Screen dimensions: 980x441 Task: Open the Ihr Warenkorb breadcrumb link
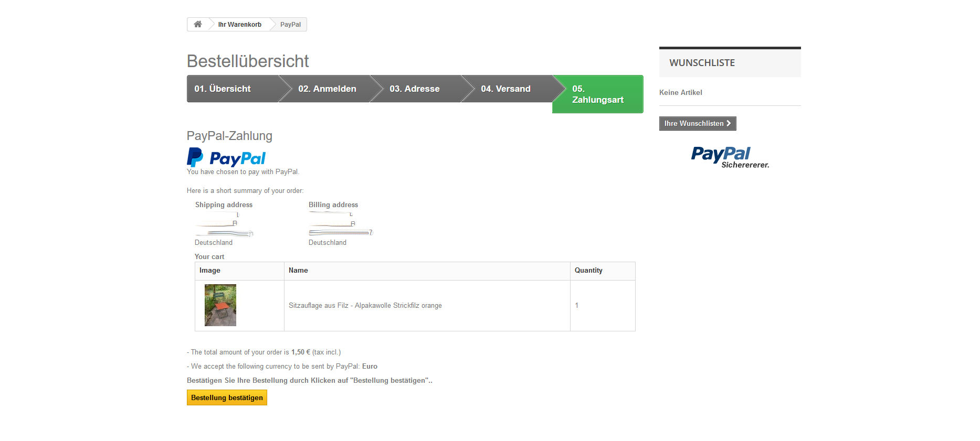pos(239,25)
